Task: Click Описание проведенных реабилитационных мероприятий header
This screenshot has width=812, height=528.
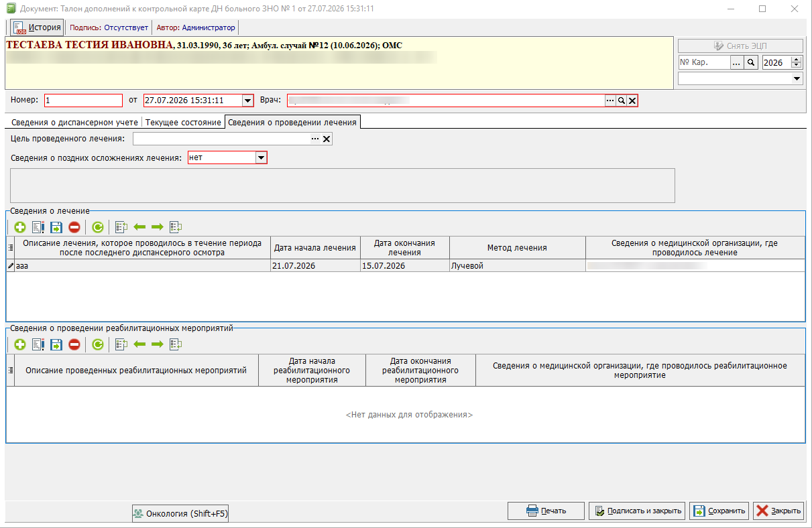Action: [x=136, y=371]
